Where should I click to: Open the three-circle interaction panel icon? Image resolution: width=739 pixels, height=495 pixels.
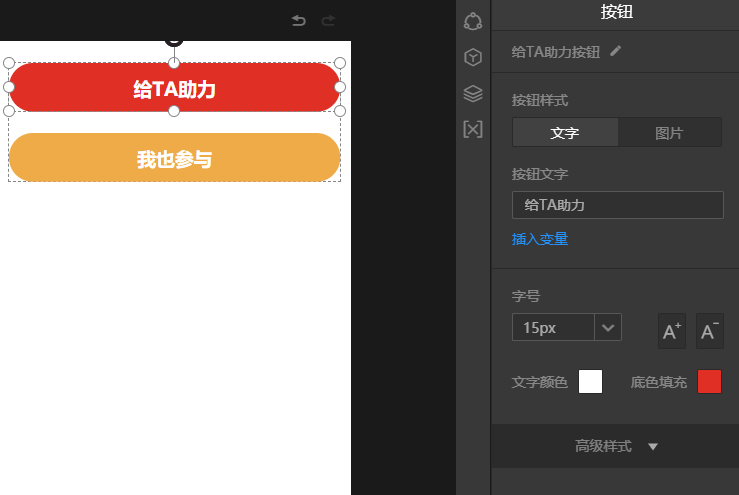[x=473, y=21]
